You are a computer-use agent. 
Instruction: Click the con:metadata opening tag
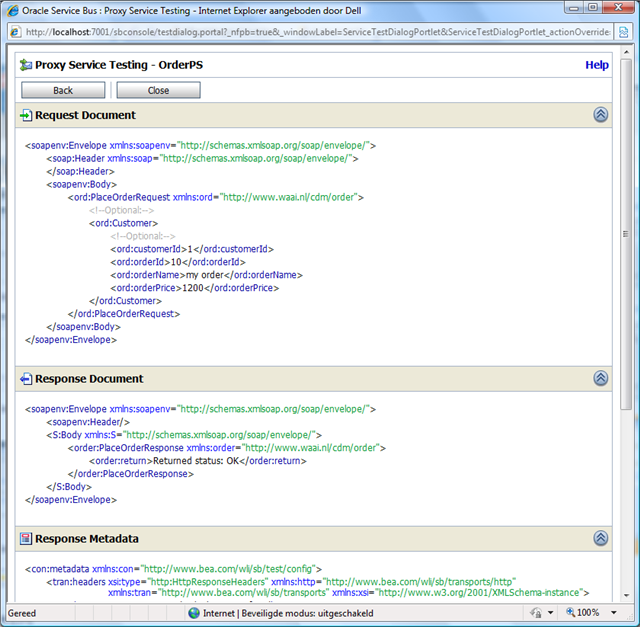pos(173,569)
